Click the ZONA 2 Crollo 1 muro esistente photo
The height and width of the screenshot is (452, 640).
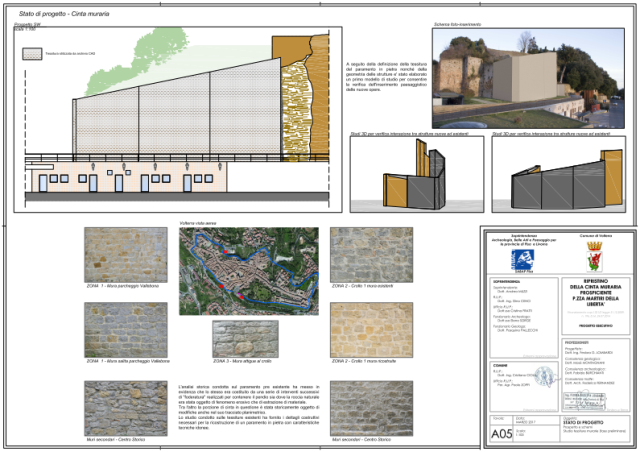point(370,255)
